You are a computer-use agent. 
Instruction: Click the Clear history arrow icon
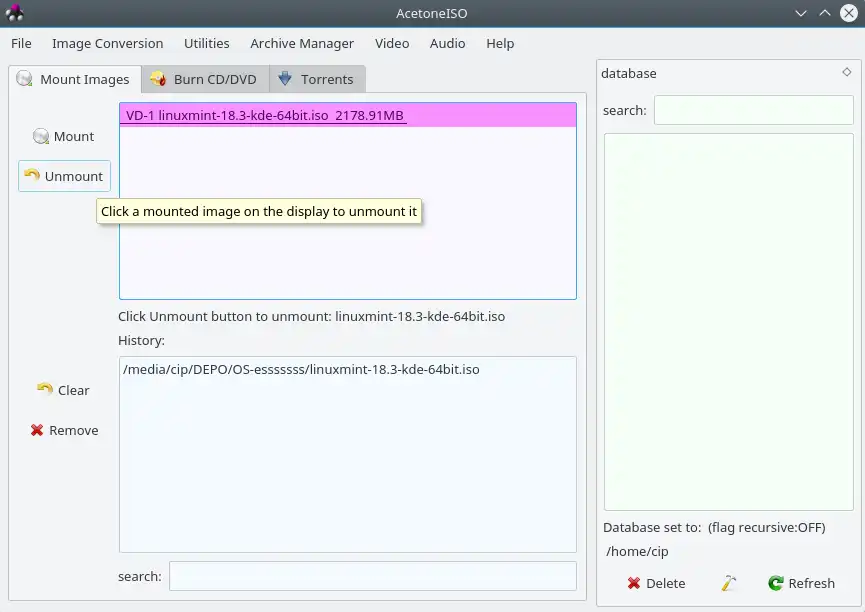[45, 390]
